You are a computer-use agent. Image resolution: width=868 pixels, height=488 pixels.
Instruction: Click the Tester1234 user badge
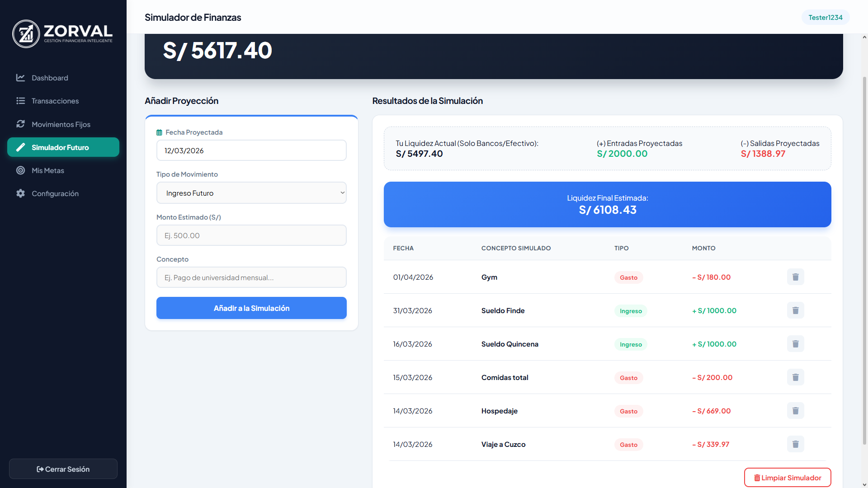point(825,18)
